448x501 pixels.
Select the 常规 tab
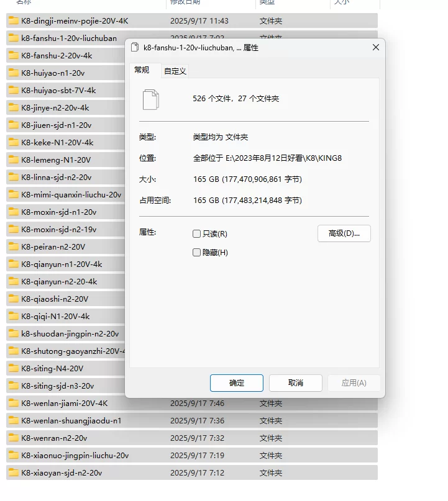click(x=142, y=70)
